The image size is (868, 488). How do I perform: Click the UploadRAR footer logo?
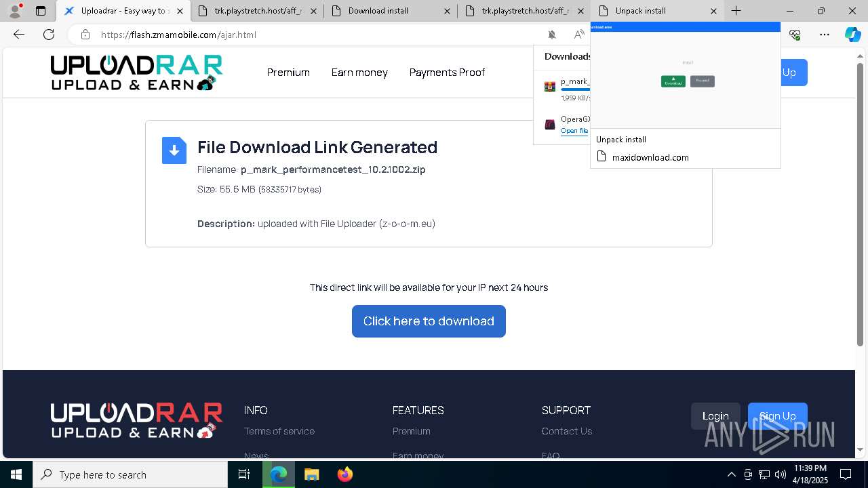(136, 420)
